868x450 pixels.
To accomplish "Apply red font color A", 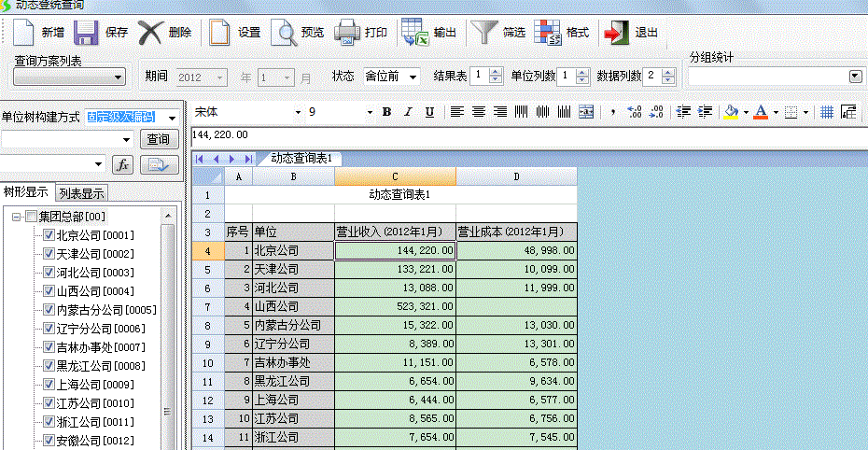I will 762,112.
